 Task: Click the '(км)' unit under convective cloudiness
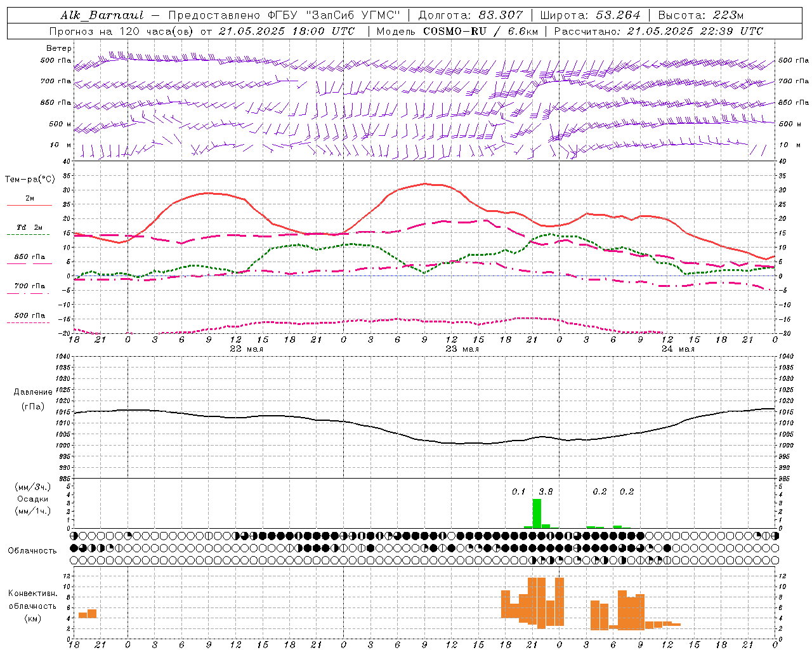pos(33,618)
